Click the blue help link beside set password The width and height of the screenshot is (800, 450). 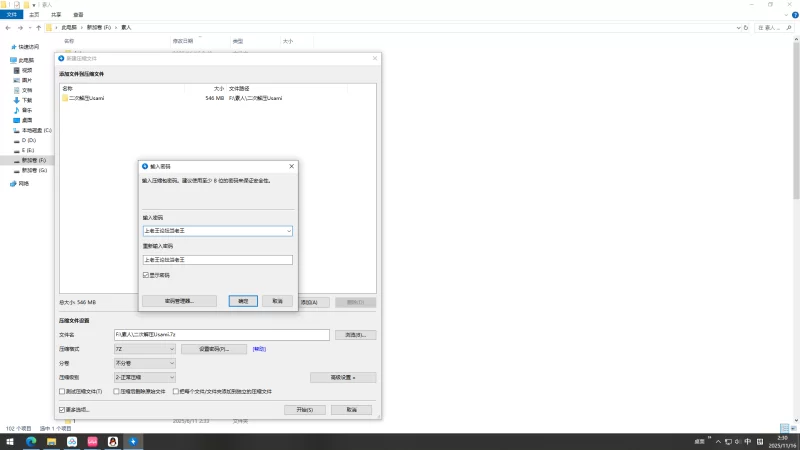coord(259,349)
